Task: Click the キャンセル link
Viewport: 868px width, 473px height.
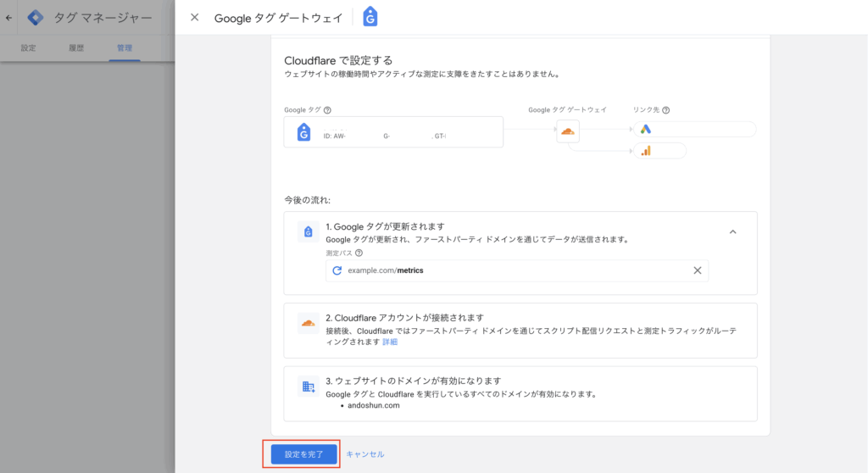Action: coord(365,454)
